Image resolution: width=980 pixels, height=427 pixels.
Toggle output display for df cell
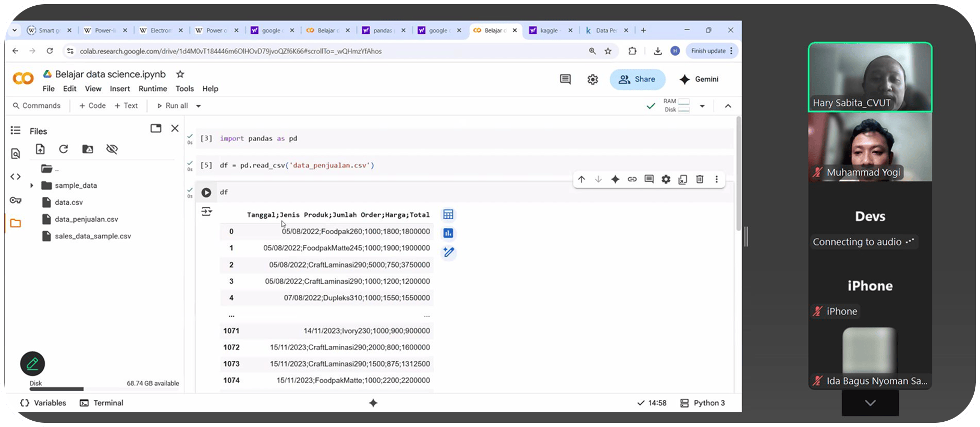(206, 211)
